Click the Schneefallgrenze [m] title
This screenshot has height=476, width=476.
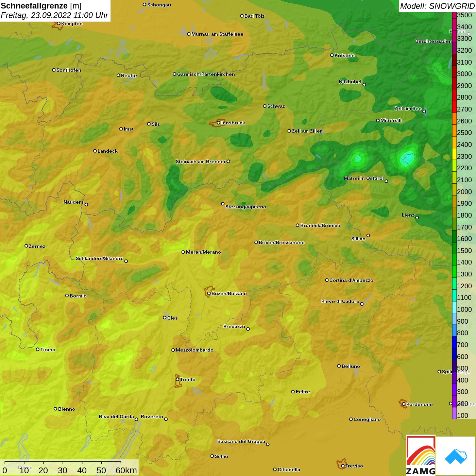pos(41,6)
